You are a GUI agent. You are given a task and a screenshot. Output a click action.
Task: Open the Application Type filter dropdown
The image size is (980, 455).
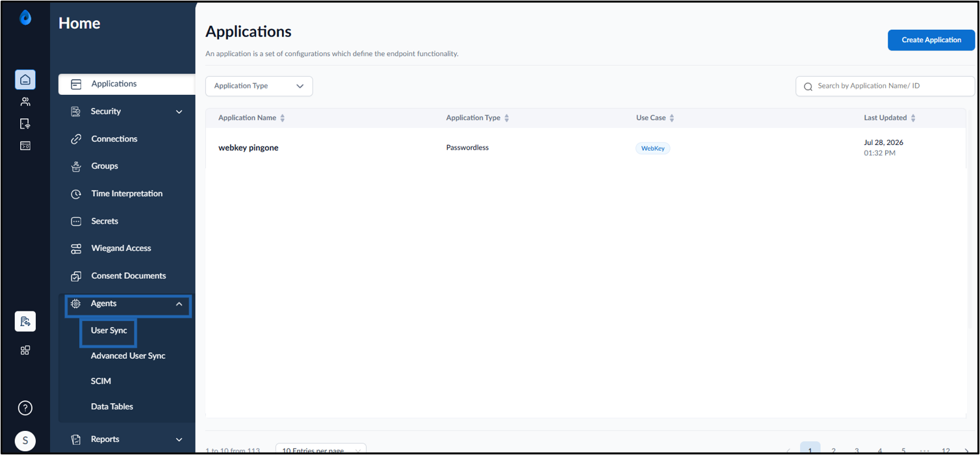pyautogui.click(x=259, y=86)
